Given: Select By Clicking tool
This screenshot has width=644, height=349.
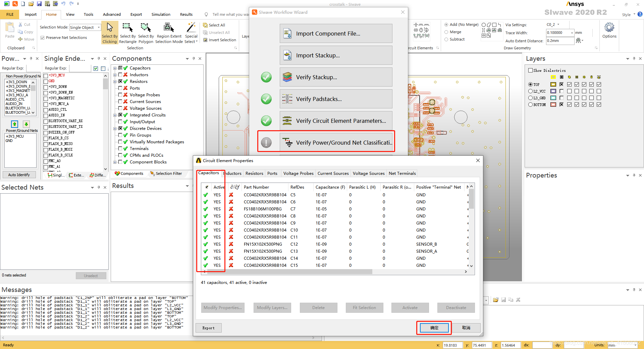Looking at the screenshot, I should 110,33.
